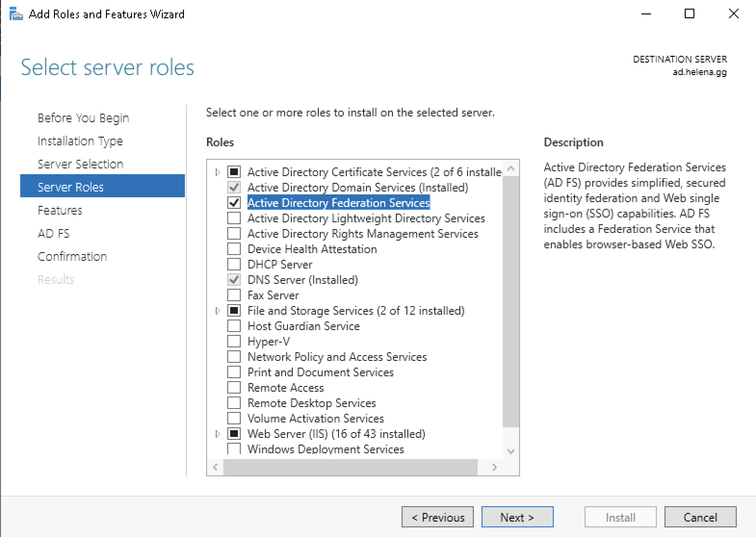Click the Next button
The height and width of the screenshot is (537, 756).
517,517
